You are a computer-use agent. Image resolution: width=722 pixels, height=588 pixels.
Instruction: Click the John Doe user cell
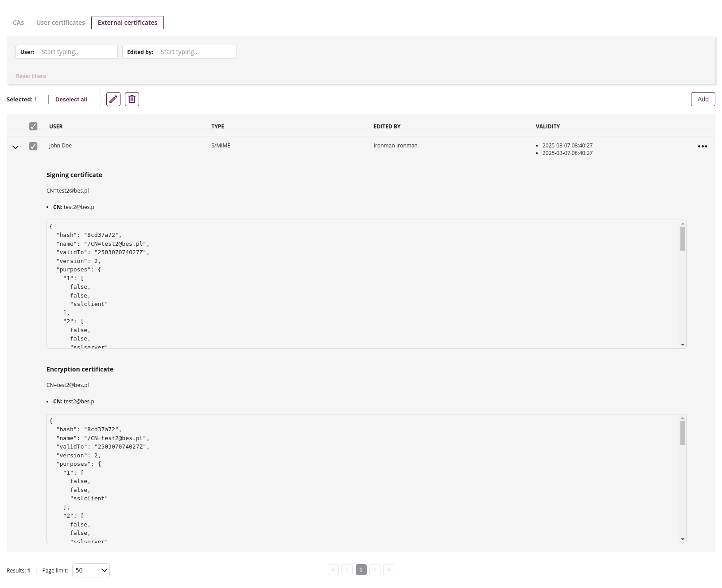point(60,146)
